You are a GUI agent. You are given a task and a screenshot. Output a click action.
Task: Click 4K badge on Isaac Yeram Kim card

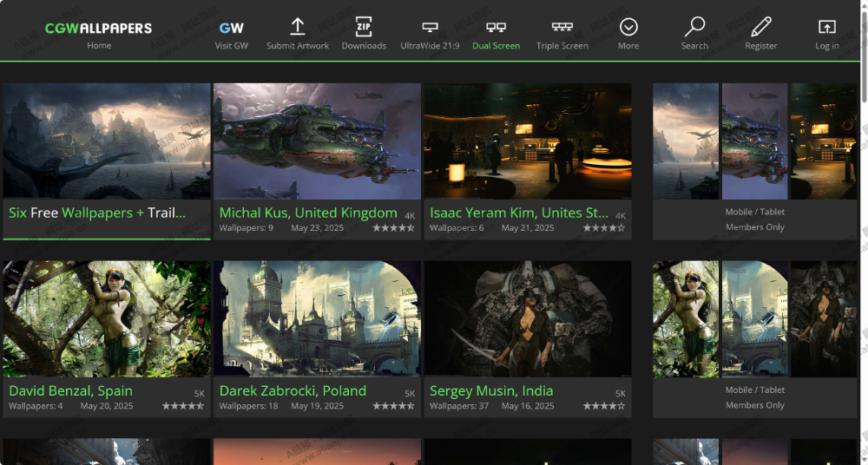(621, 216)
